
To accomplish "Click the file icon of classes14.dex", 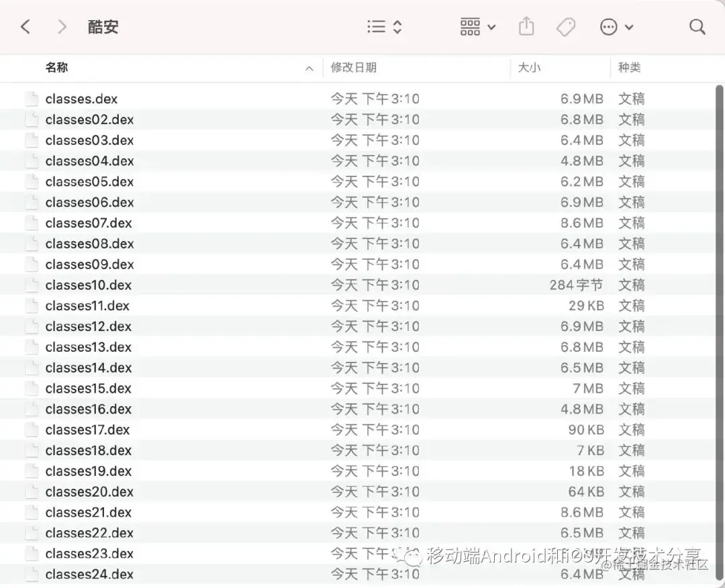I will click(x=32, y=368).
